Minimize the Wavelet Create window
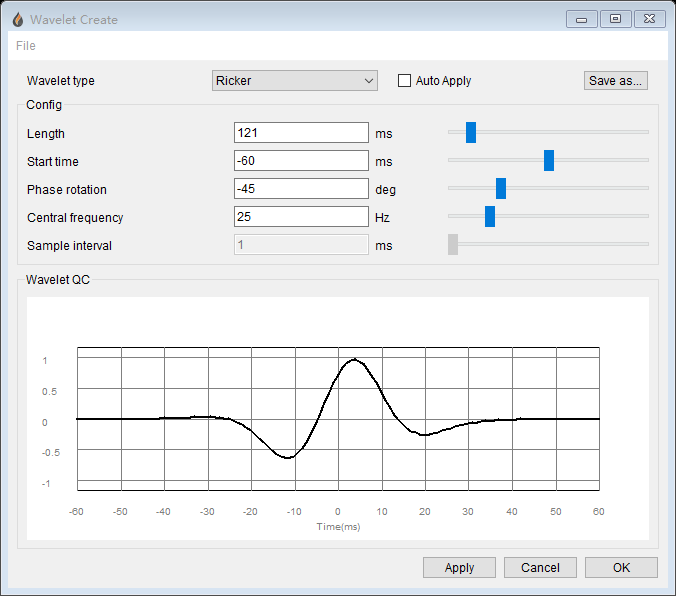676x596 pixels. 582,18
